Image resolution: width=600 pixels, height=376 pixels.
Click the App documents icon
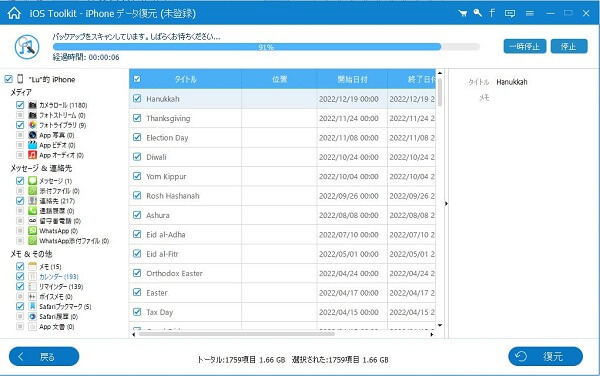point(33,326)
